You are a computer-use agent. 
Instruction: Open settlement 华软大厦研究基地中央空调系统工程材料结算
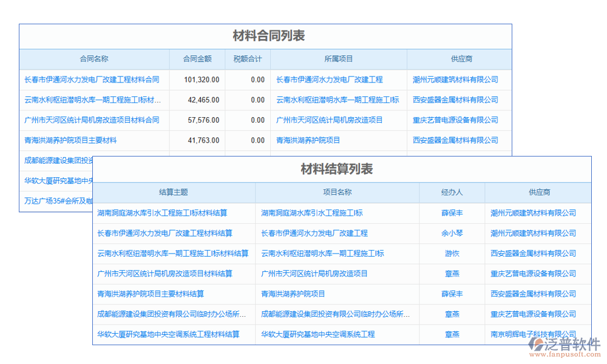[168, 334]
